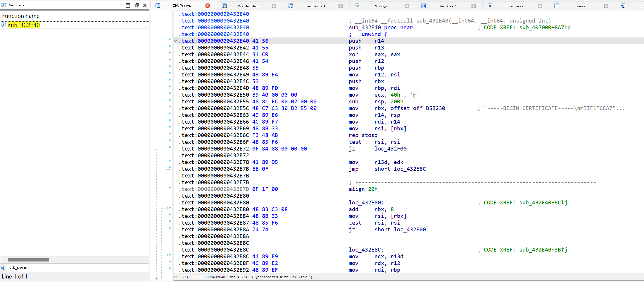
Task: Toggle breakpoint dot at 432E55 sub rsp
Action: (170, 100)
